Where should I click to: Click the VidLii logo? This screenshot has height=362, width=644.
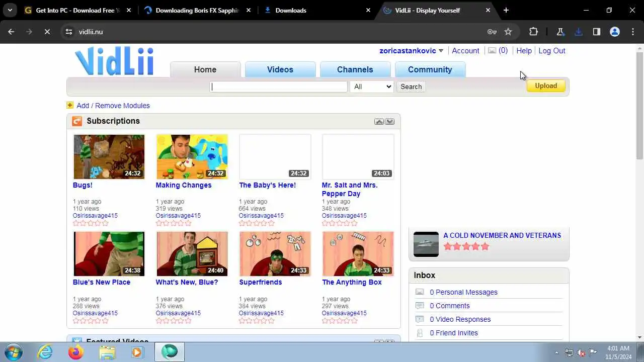pos(114,61)
